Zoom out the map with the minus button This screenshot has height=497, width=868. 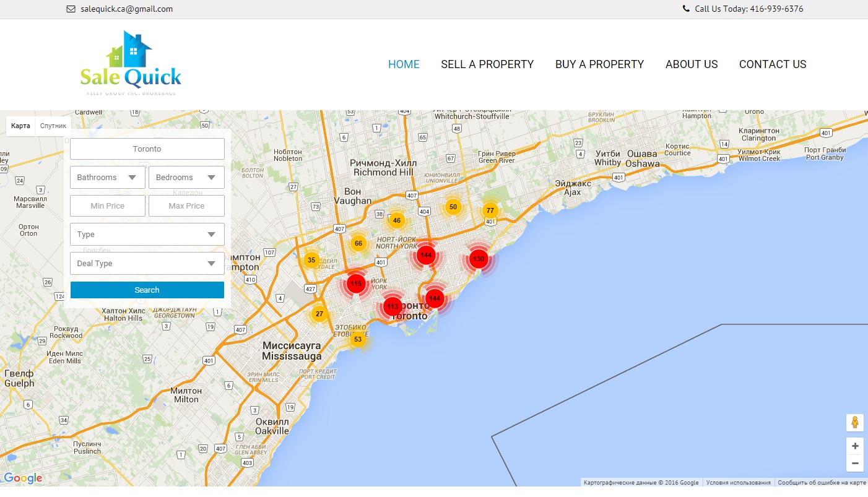(855, 463)
